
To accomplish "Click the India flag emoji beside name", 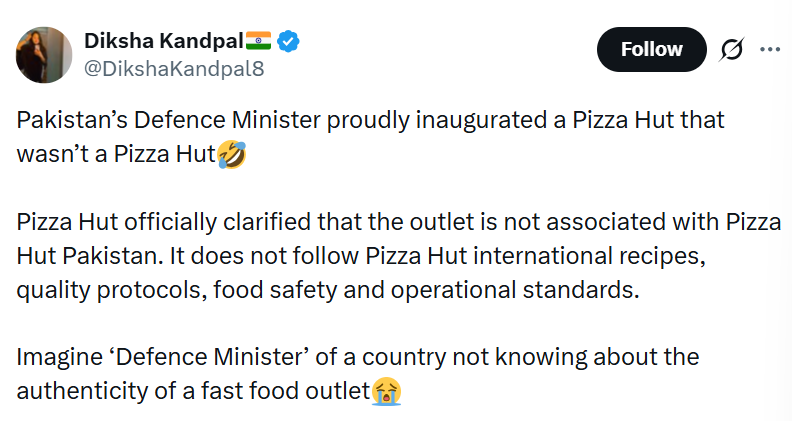I will click(x=259, y=42).
